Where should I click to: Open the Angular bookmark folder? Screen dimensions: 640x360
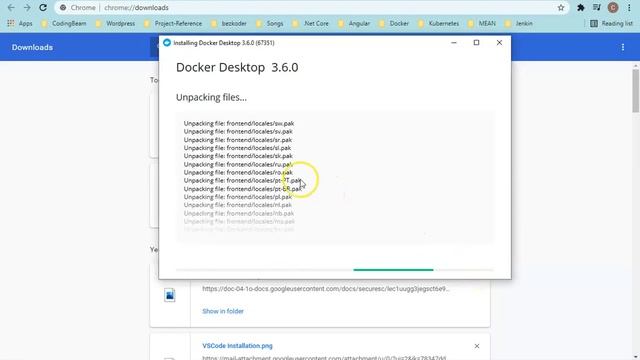354,24
